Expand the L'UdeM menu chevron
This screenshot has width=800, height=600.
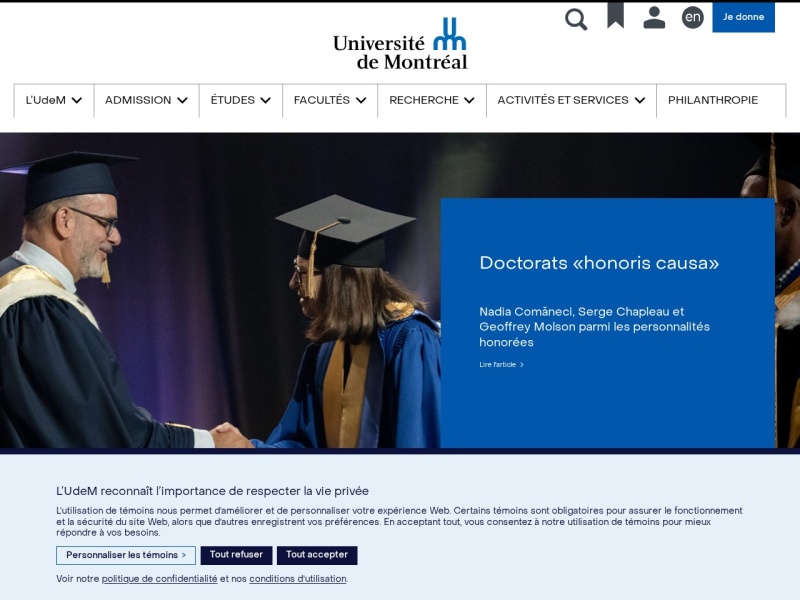[77, 101]
